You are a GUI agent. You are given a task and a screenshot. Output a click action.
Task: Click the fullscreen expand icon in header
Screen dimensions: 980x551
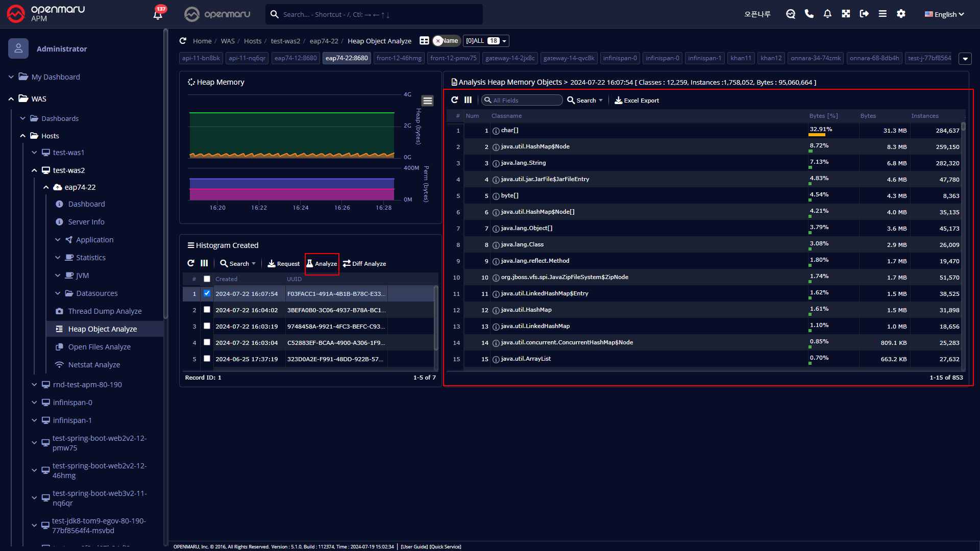coord(846,14)
